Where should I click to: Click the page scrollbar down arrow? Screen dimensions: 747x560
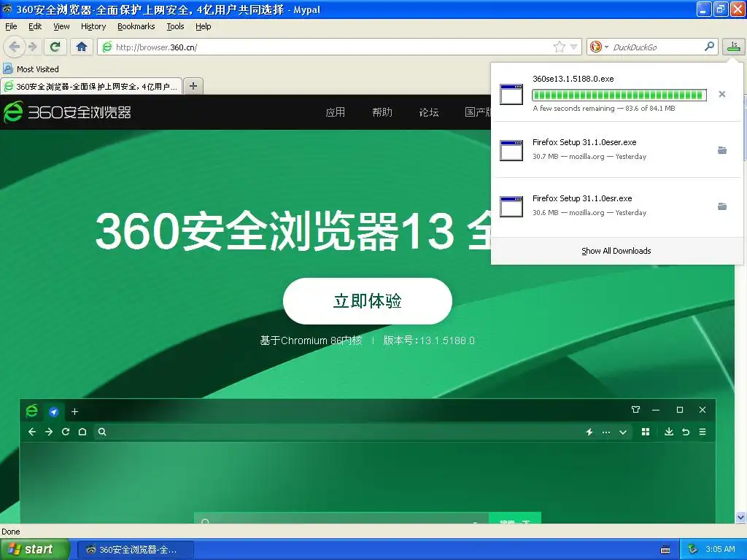click(740, 517)
